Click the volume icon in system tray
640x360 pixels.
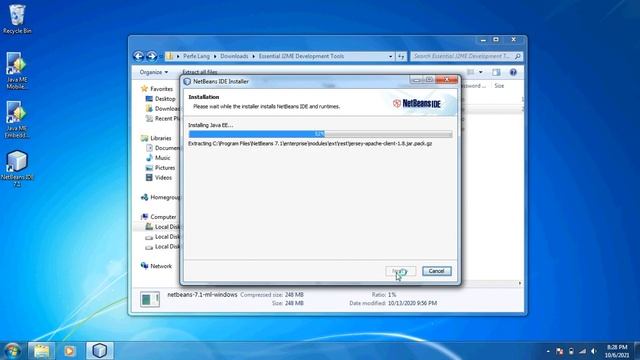pos(594,351)
